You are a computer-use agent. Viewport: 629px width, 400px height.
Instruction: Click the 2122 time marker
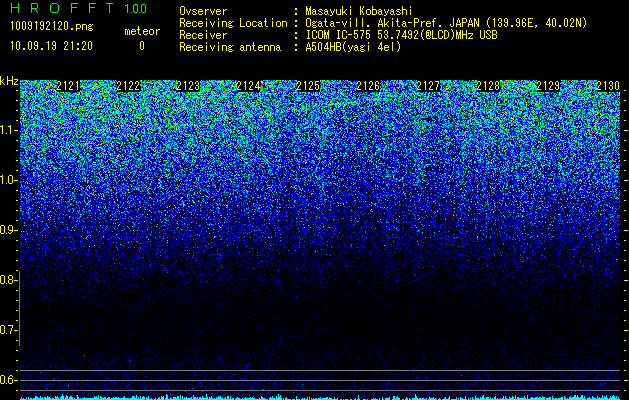click(x=128, y=86)
